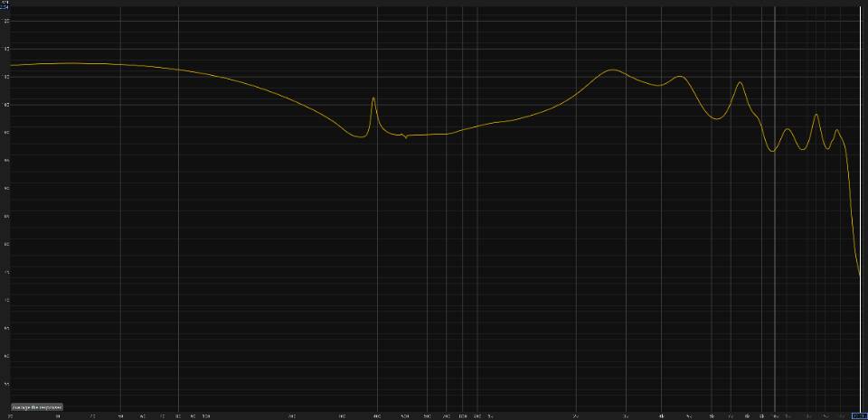Click the curve dip between 5 kHz and 8 kHz
The height and width of the screenshot is (420, 868).
pos(717,118)
